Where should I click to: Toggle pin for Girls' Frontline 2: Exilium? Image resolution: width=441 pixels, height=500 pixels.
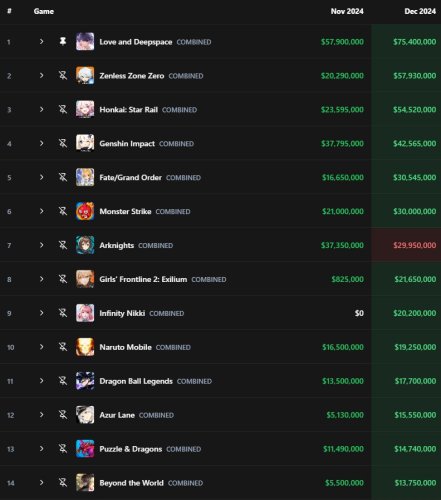click(x=63, y=279)
